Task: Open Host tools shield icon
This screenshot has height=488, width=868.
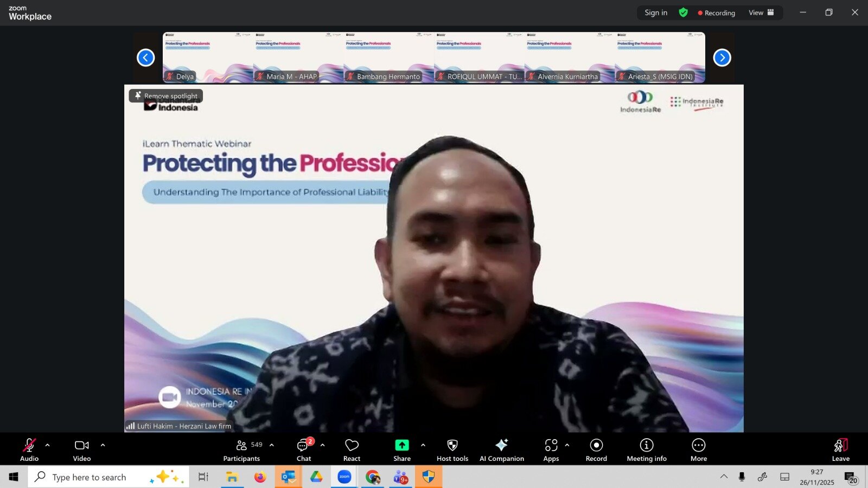Action: coord(452,450)
